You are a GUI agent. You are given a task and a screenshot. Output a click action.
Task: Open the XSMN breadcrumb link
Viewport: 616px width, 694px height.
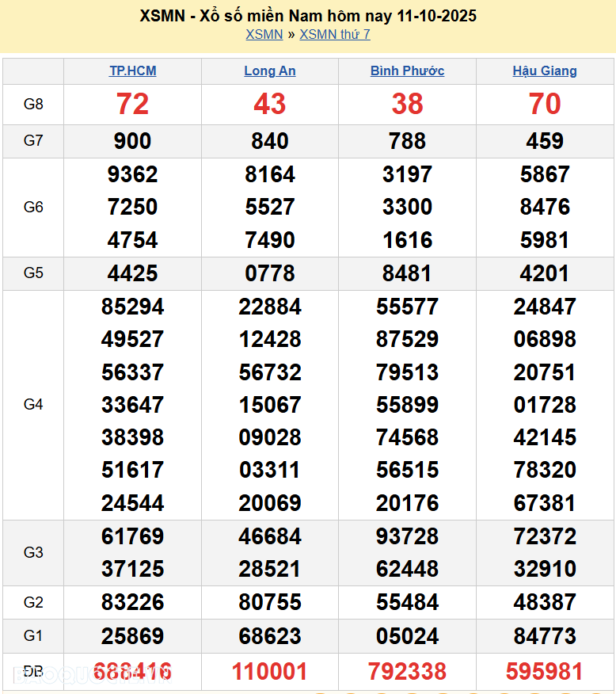(264, 34)
